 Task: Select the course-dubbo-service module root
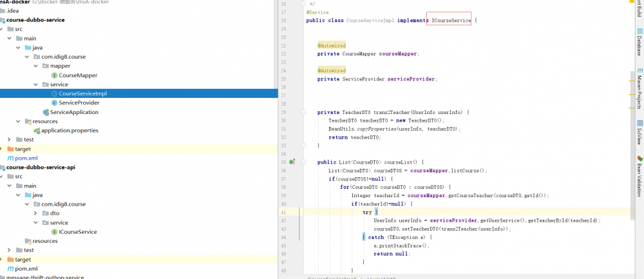click(x=35, y=20)
